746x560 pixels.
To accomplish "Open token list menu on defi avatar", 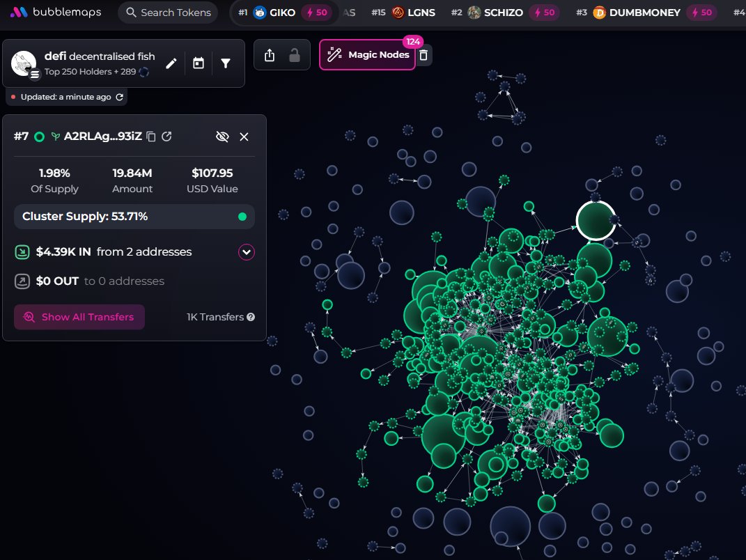I will tap(35, 75).
